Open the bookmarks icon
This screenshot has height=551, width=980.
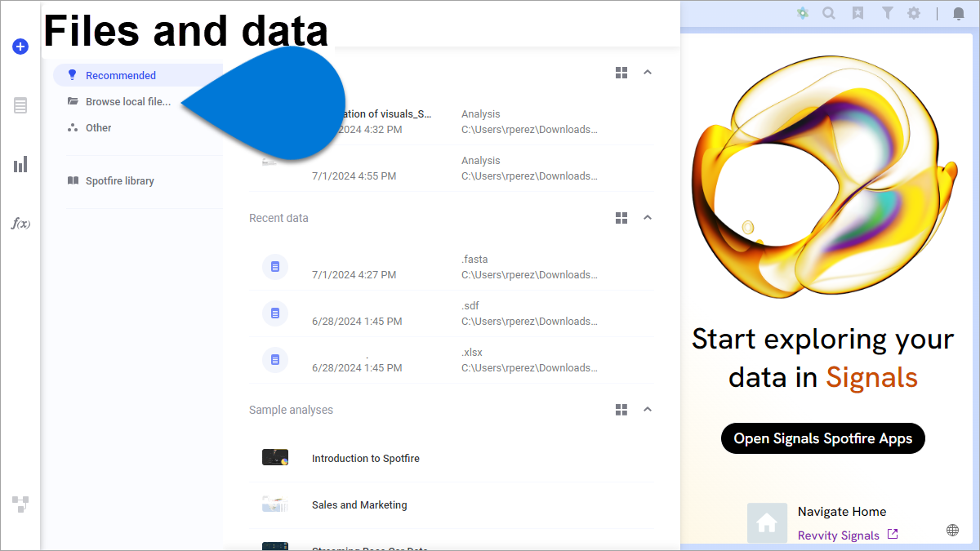tap(857, 13)
